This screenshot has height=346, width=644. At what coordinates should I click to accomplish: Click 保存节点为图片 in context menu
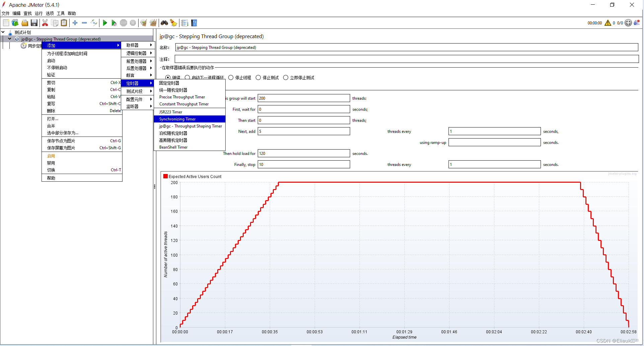82,141
